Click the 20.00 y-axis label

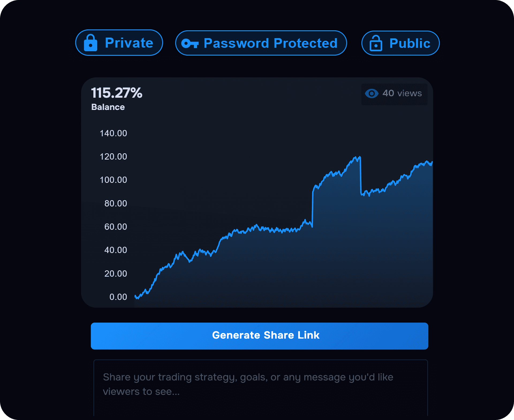116,273
